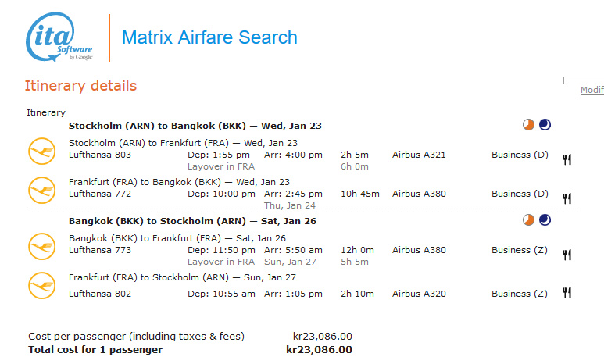Viewport: 604px width, 364px height.
Task: Click meal icon on Lufthansa 773 row
Action: (567, 255)
